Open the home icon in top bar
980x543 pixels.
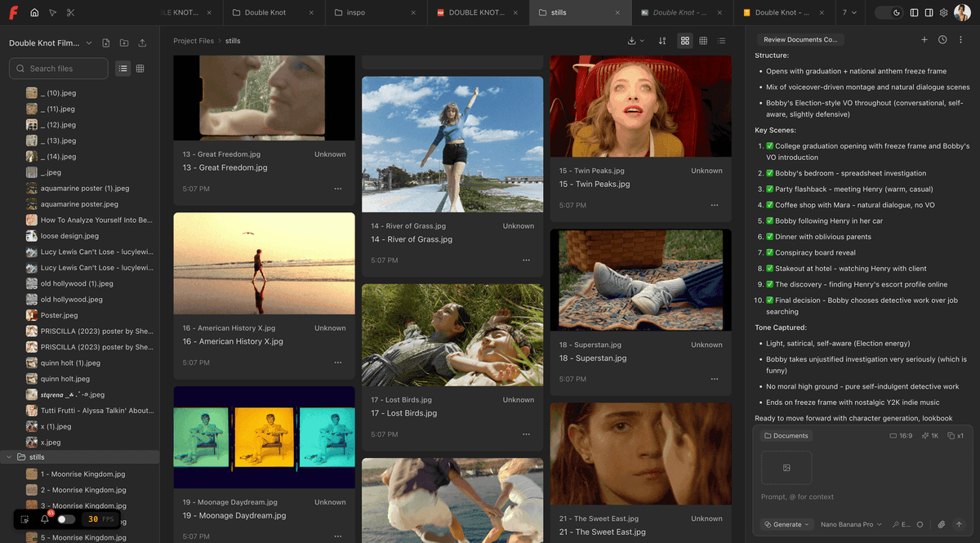click(34, 13)
